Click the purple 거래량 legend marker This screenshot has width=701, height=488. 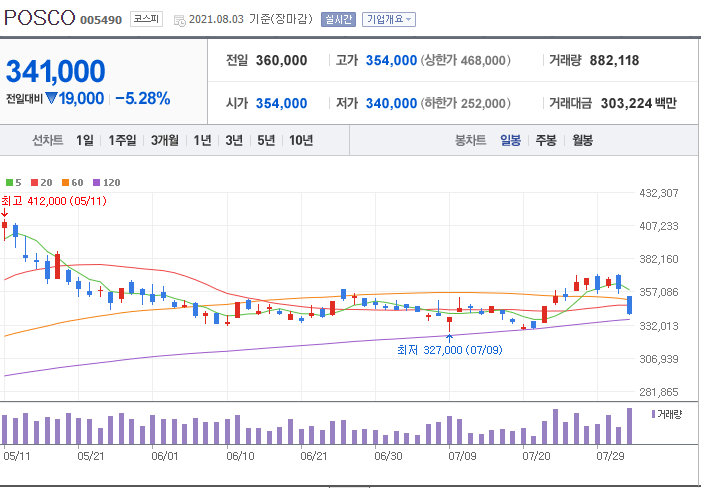tap(654, 414)
